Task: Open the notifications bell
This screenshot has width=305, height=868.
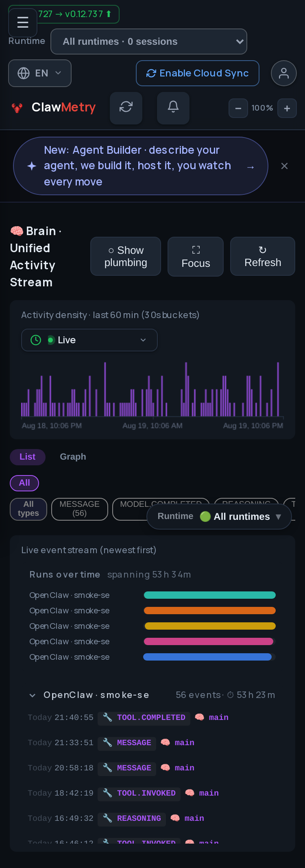Action: click(x=173, y=108)
